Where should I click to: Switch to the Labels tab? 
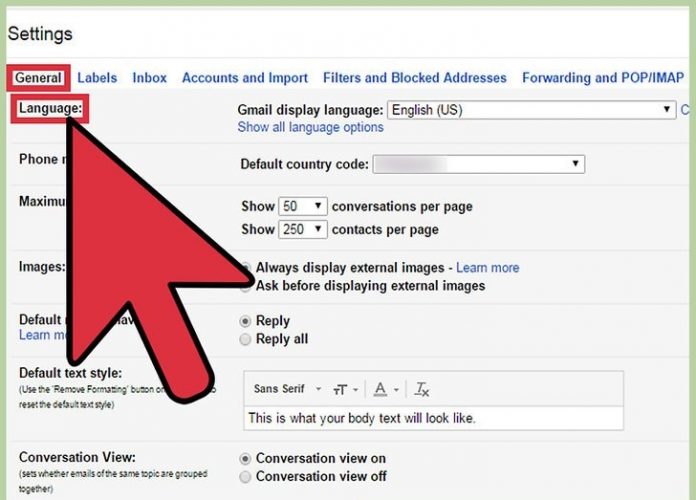point(97,77)
